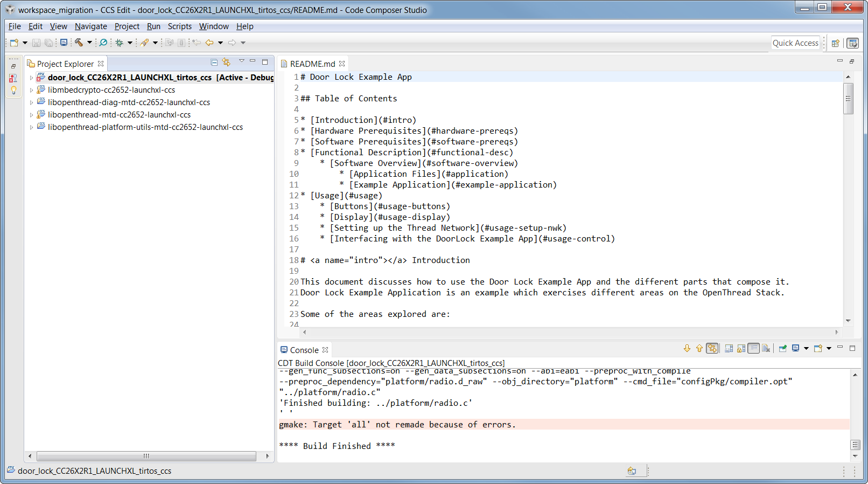This screenshot has height=484, width=868.
Task: Open Display Selected Console dropdown arrow
Action: (806, 349)
